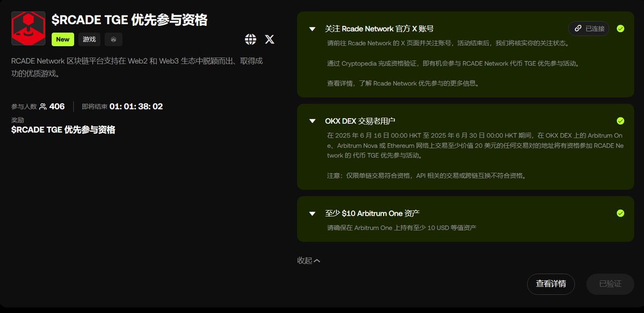Click the 请确保在 Arbitrum One 上持有 description
This screenshot has width=644, height=313.
(x=402, y=228)
